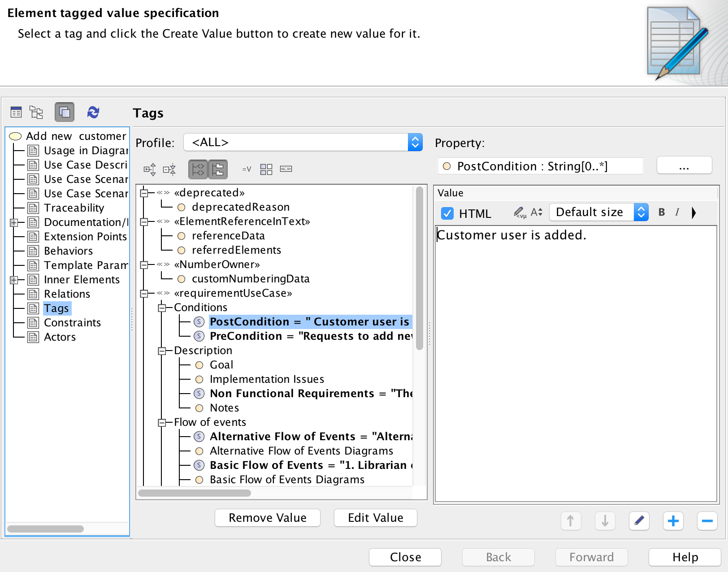Click the Edit Value button
728x572 pixels.
375,518
